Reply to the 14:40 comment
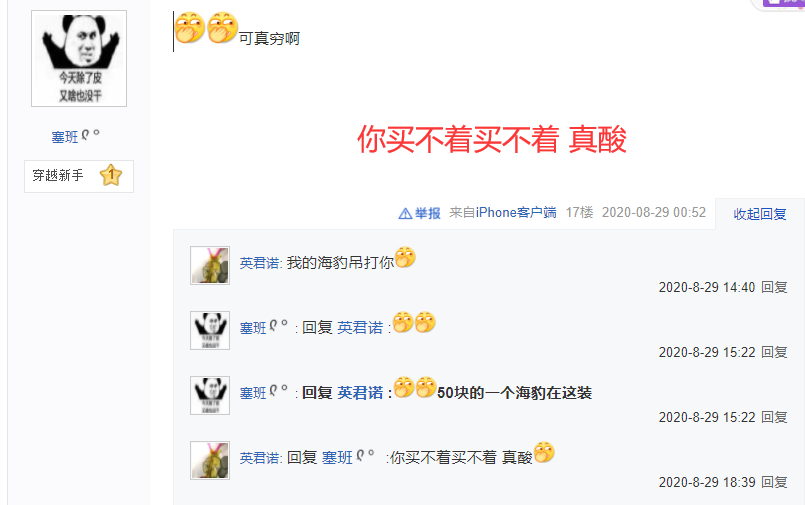The width and height of the screenshot is (805, 505). pyautogui.click(x=774, y=287)
